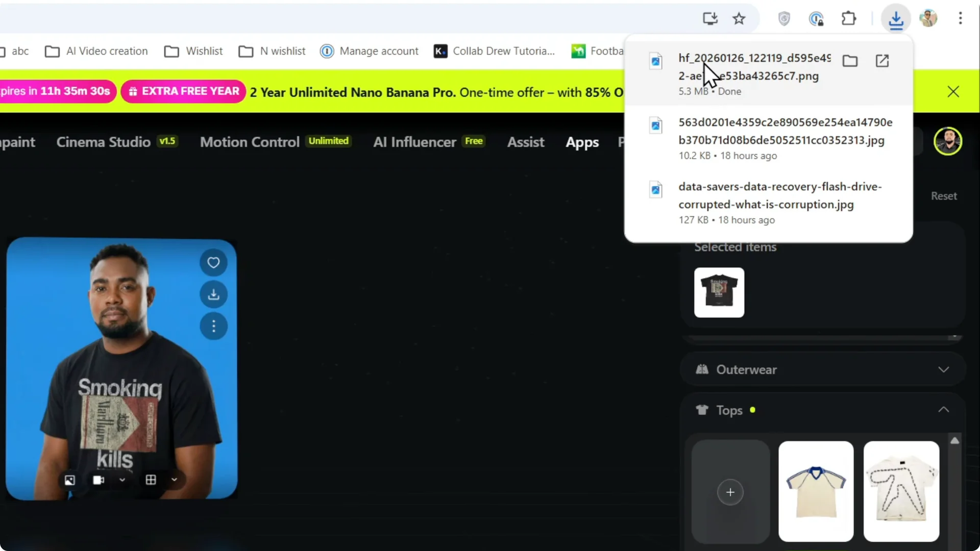Screen dimensions: 980x551
Task: Open the hf PNG in a new tab
Action: click(x=883, y=61)
